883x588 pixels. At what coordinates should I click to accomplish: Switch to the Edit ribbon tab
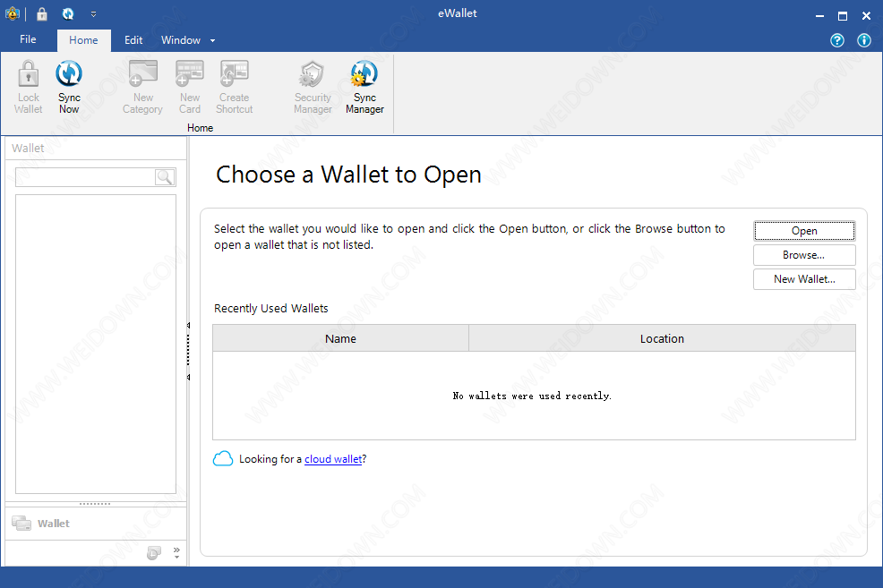pos(133,40)
